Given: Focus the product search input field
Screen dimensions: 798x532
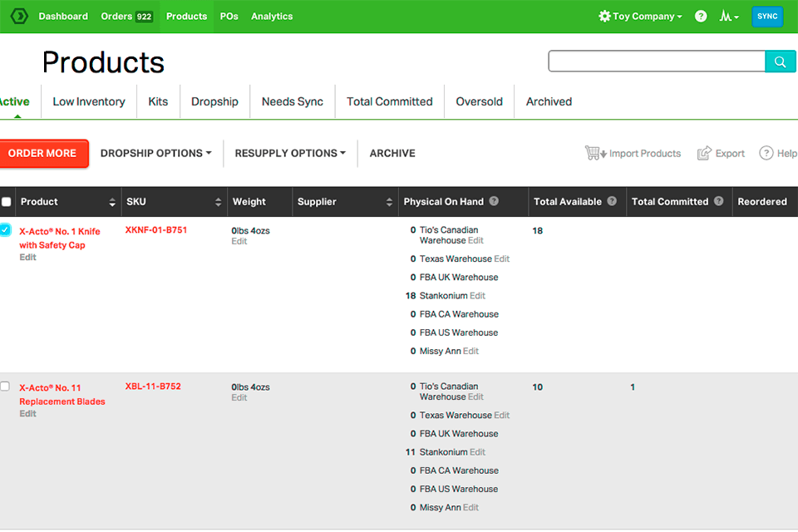Looking at the screenshot, I should [x=657, y=62].
